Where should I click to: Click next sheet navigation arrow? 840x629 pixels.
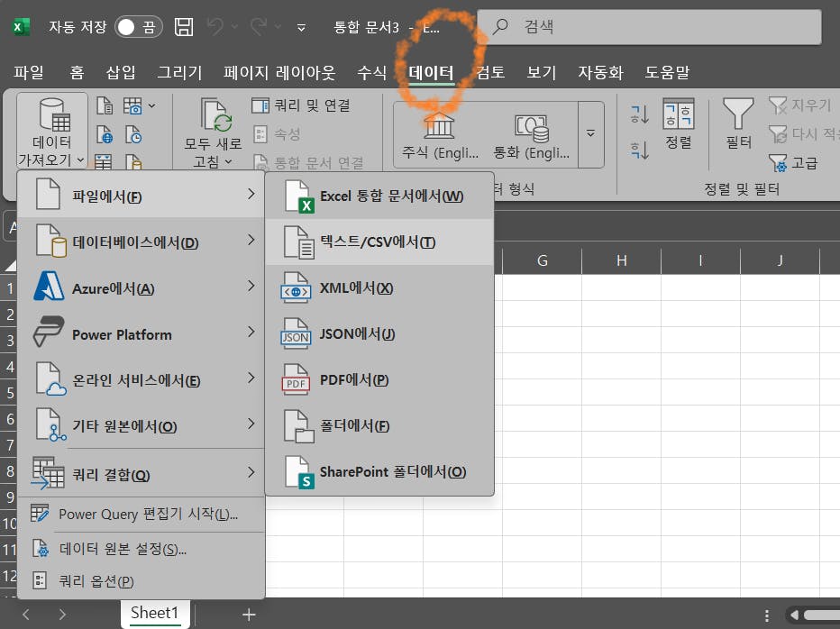(62, 614)
